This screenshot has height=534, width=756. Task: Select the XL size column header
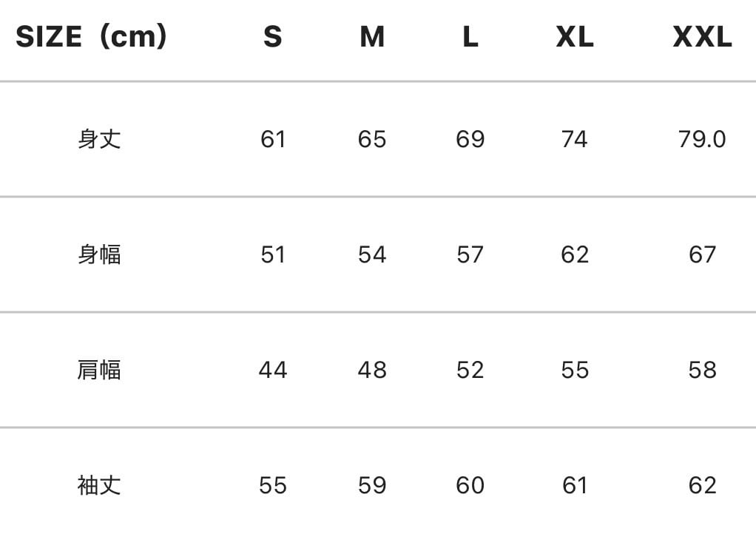click(x=575, y=37)
